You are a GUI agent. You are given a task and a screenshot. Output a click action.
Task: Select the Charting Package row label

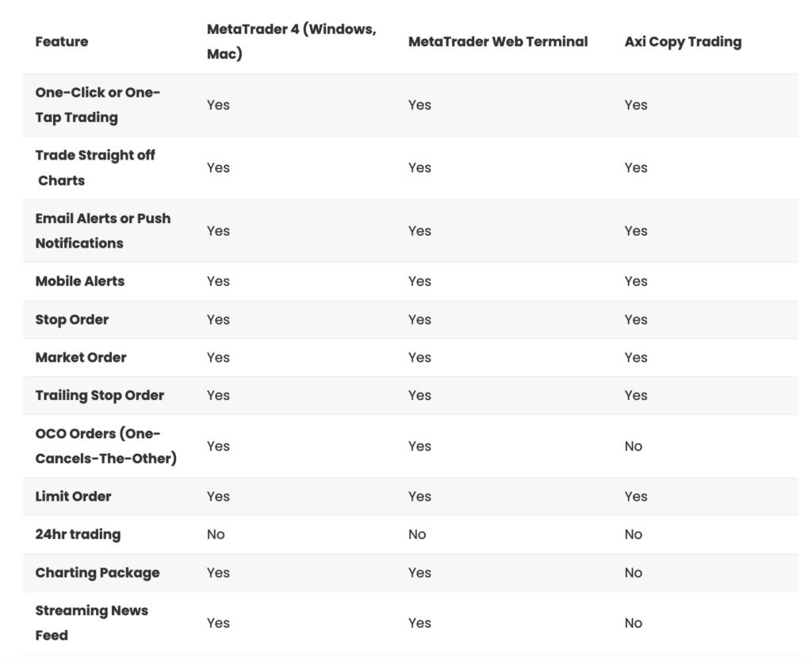tap(98, 573)
